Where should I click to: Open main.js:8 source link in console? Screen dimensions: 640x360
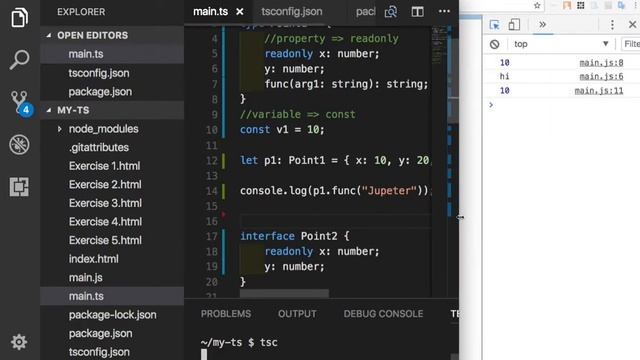(x=601, y=63)
